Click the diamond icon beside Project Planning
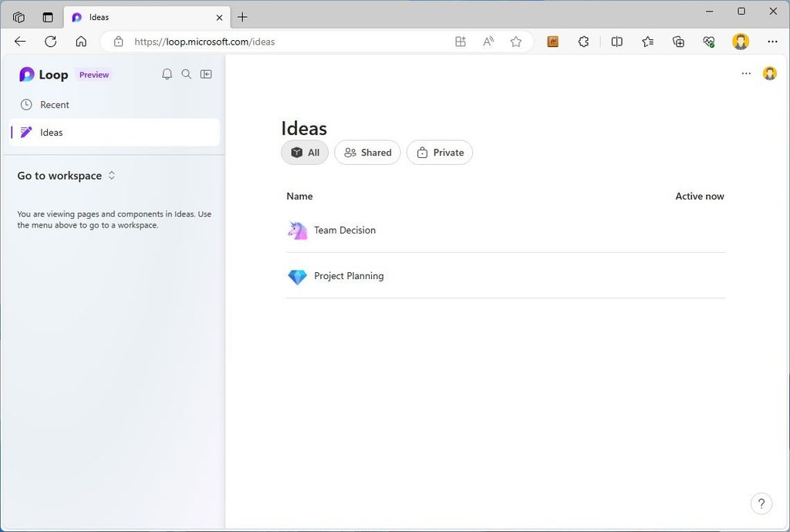This screenshot has height=532, width=790. [296, 276]
